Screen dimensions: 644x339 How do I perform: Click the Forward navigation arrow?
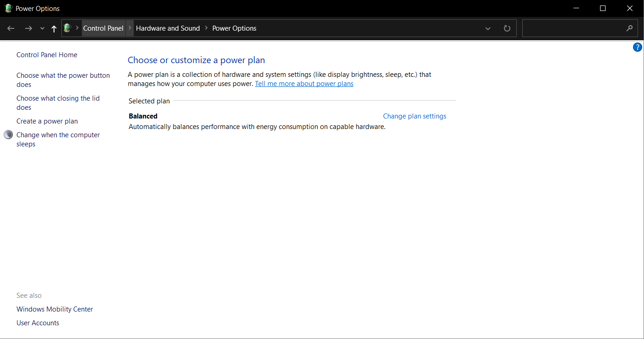coord(28,28)
